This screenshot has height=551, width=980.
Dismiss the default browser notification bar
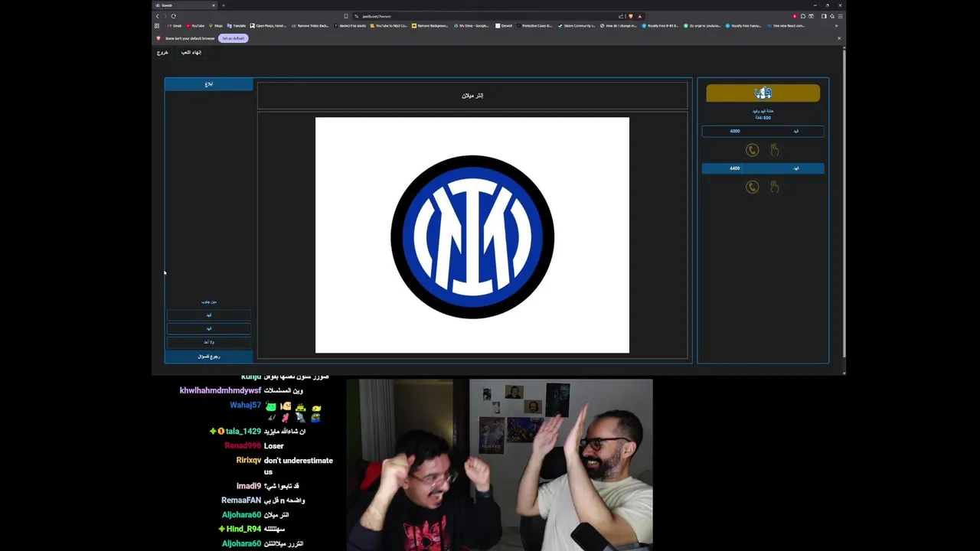pos(838,38)
